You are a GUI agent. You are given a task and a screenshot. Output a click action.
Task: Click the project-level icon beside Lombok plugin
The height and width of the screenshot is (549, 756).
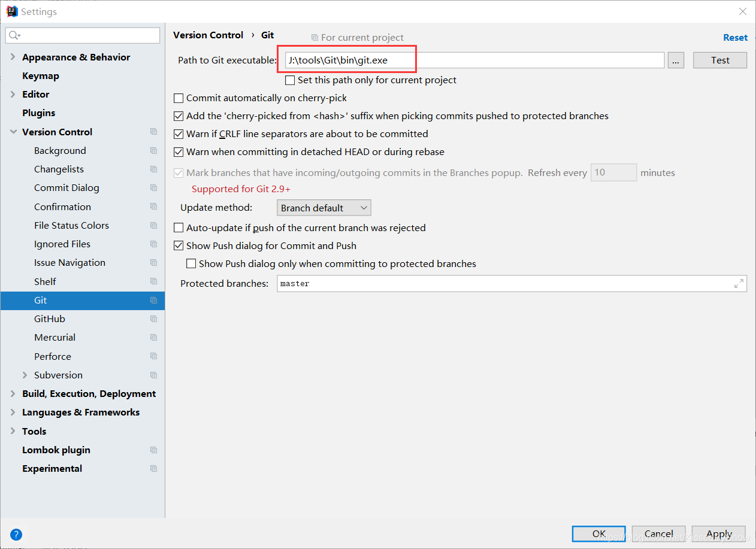154,450
